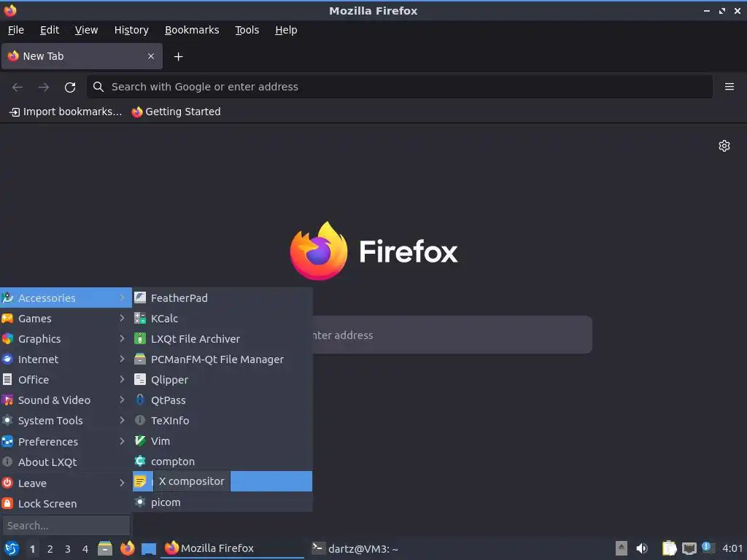Switch to desktop 3
This screenshot has width=747, height=560.
tap(68, 549)
